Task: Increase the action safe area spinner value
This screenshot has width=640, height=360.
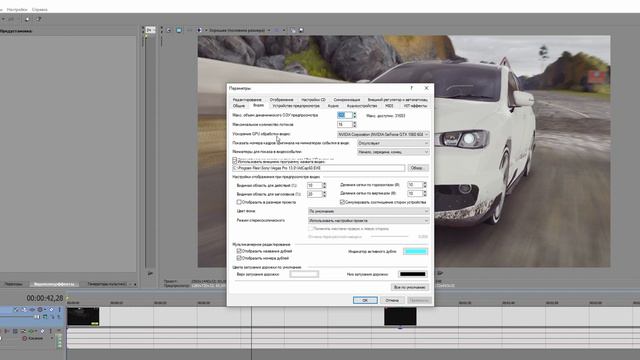Action: 325,184
